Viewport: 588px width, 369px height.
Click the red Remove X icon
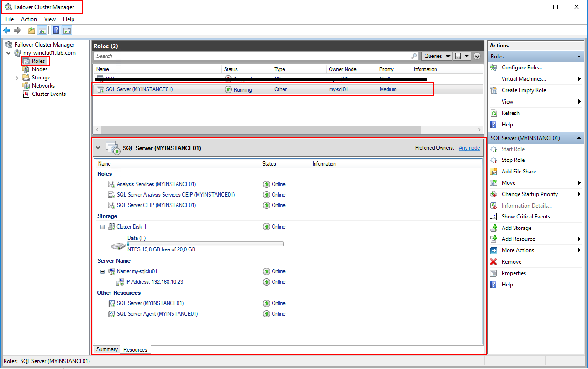[x=493, y=262]
